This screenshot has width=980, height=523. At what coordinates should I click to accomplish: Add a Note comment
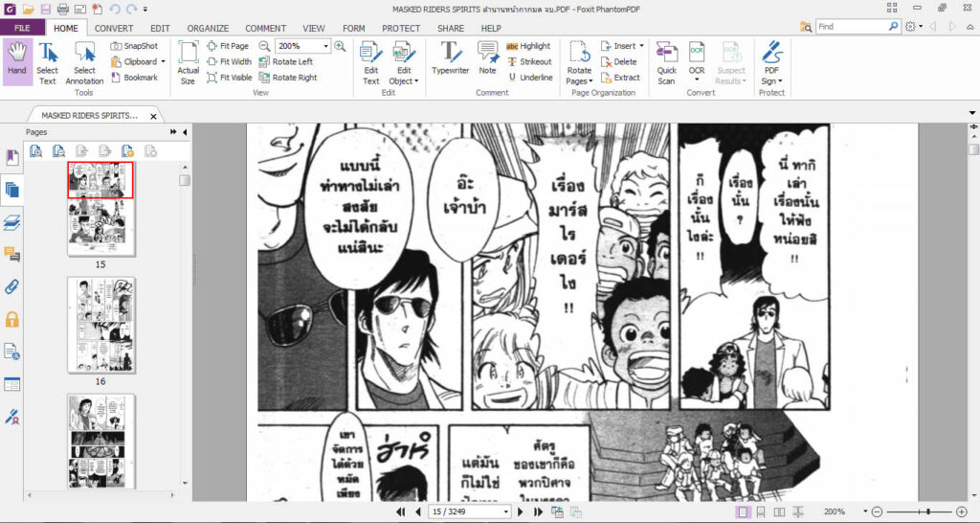(x=487, y=58)
